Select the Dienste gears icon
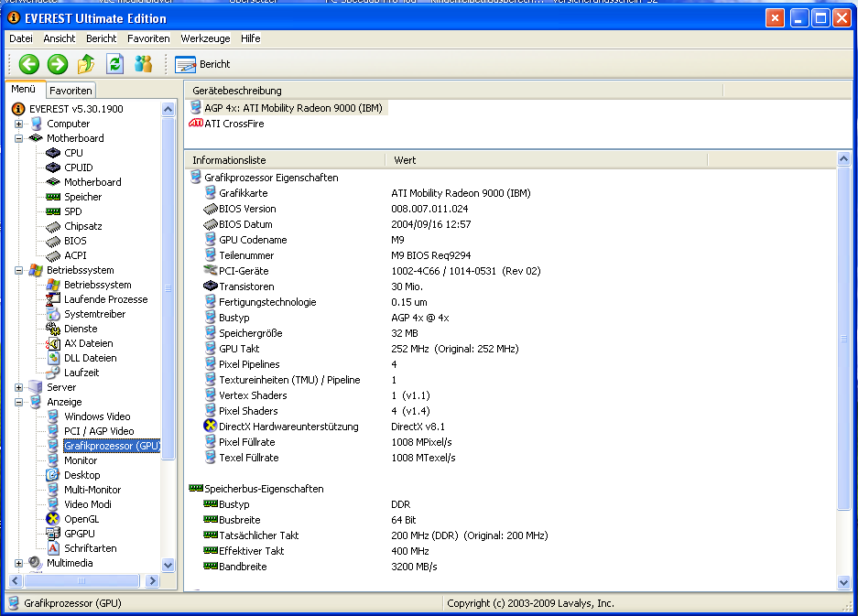This screenshot has width=858, height=616. click(x=53, y=329)
